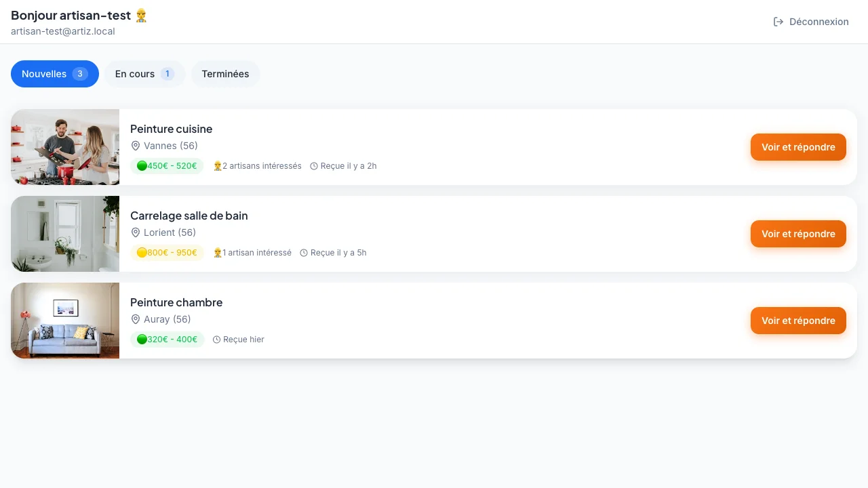Click the bathroom photo of Carrelage salle de bain
The width and height of the screenshot is (868, 488).
65,234
